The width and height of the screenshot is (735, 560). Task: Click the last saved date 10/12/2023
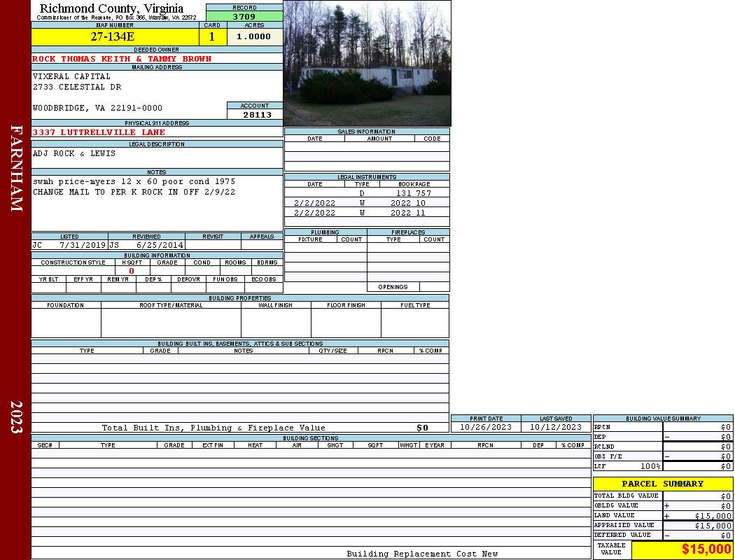point(555,427)
